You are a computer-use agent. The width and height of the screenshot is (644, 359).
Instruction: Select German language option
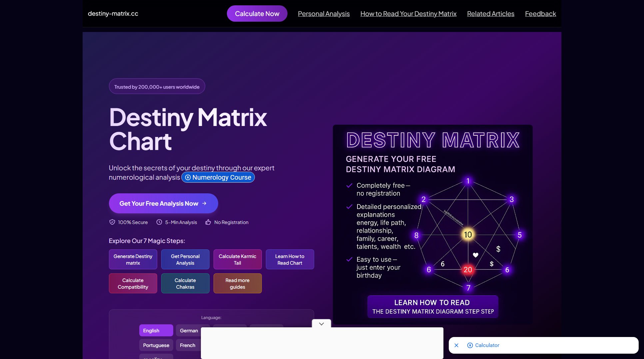tap(189, 330)
